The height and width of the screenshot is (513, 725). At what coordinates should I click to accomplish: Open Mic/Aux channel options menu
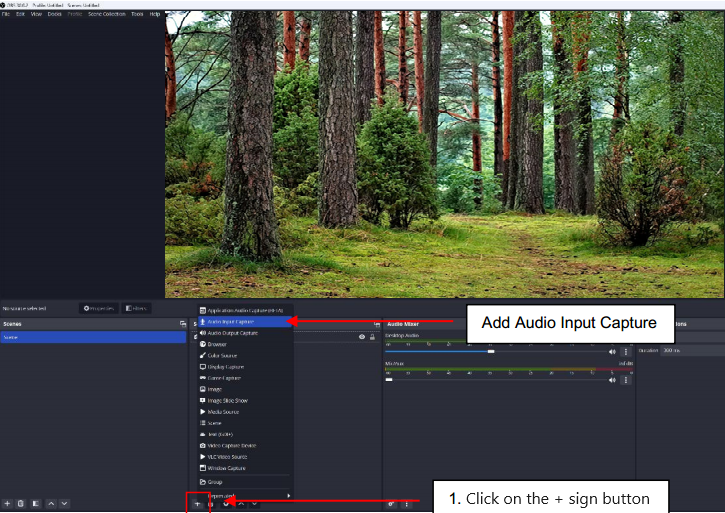click(x=626, y=380)
